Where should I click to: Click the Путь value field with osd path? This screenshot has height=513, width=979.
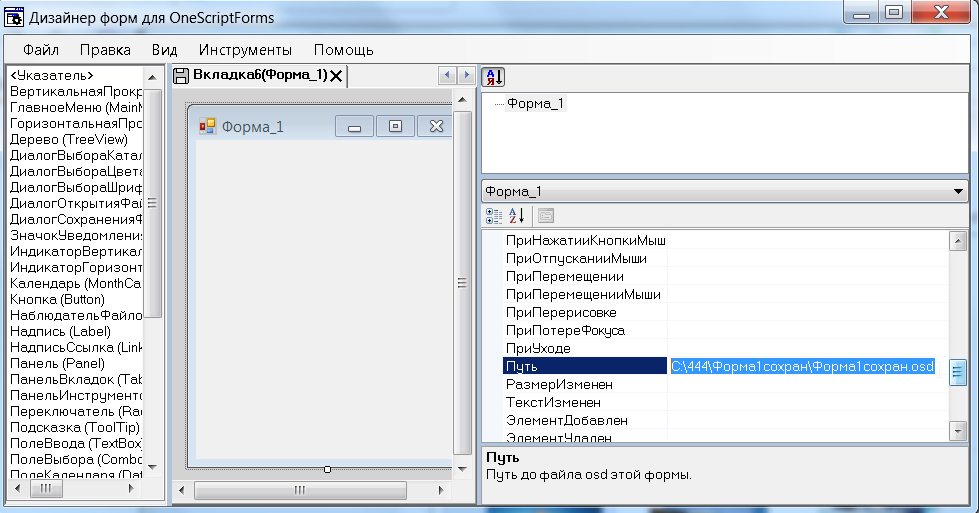coord(802,367)
